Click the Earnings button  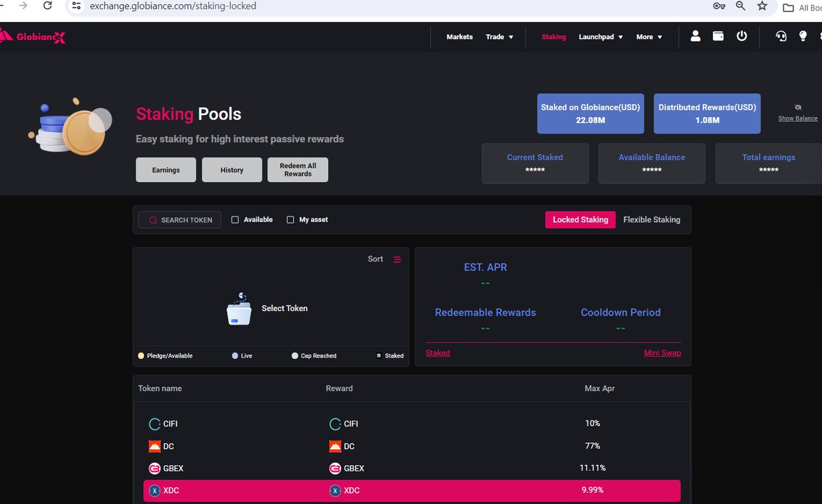coord(166,170)
